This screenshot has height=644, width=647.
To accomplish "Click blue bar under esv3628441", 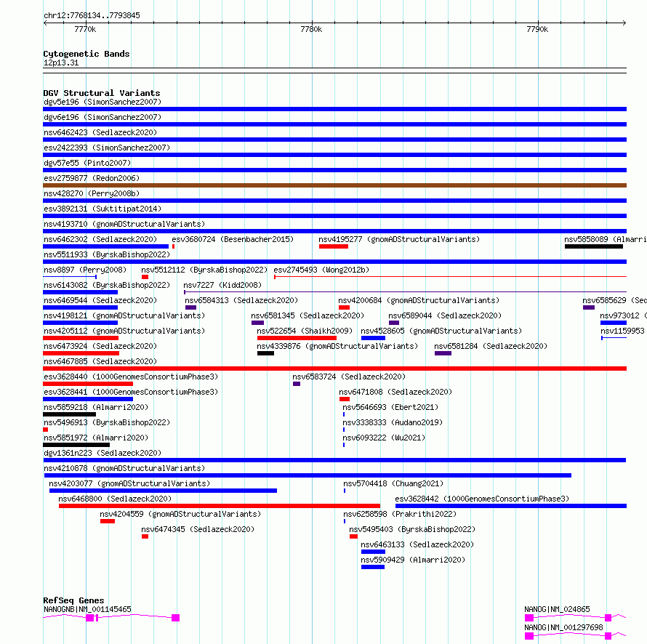I will [88, 399].
